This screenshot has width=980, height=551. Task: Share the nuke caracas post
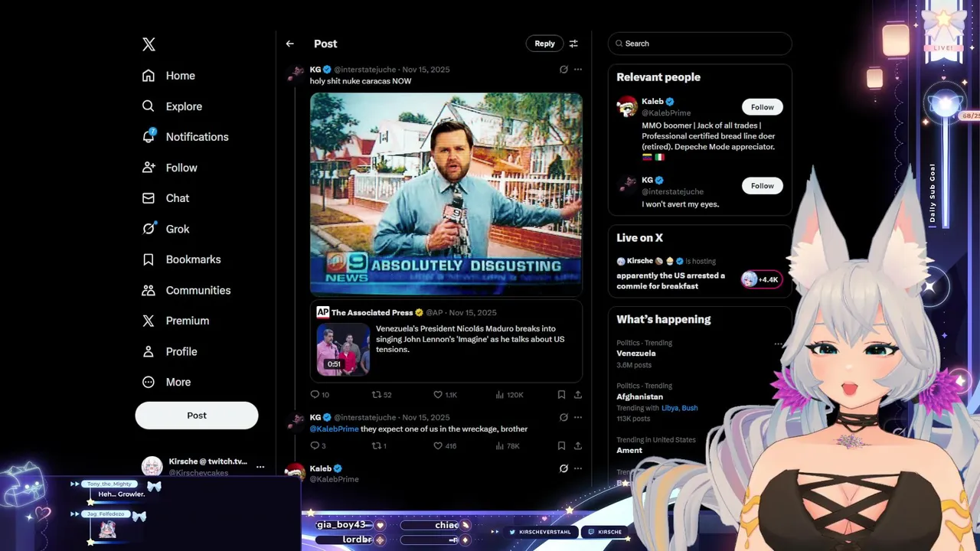point(578,395)
